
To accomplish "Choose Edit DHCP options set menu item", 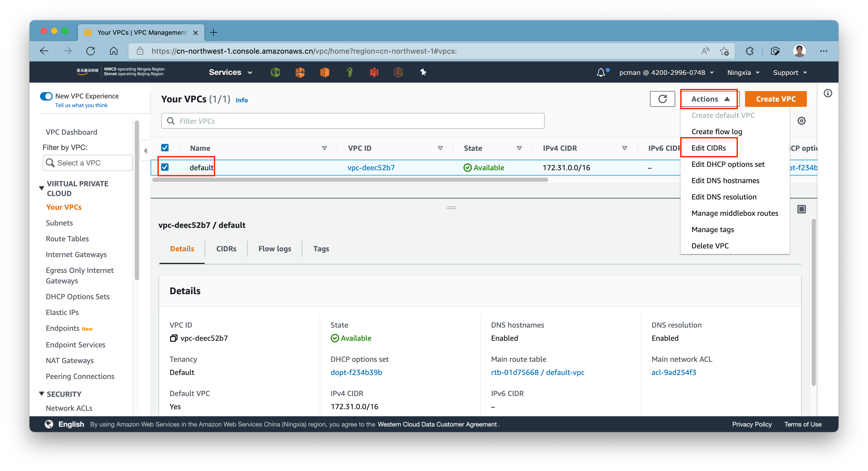I will click(x=735, y=164).
